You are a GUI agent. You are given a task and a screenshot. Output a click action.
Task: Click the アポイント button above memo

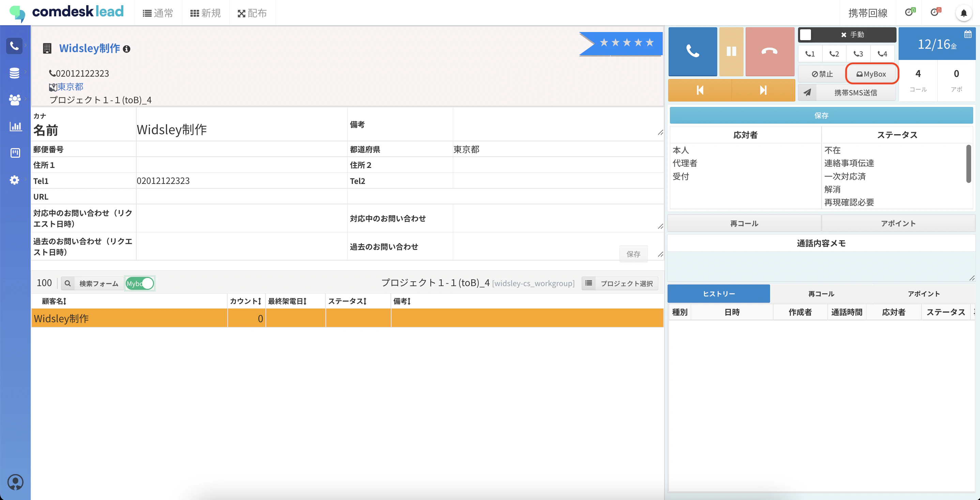pyautogui.click(x=898, y=223)
